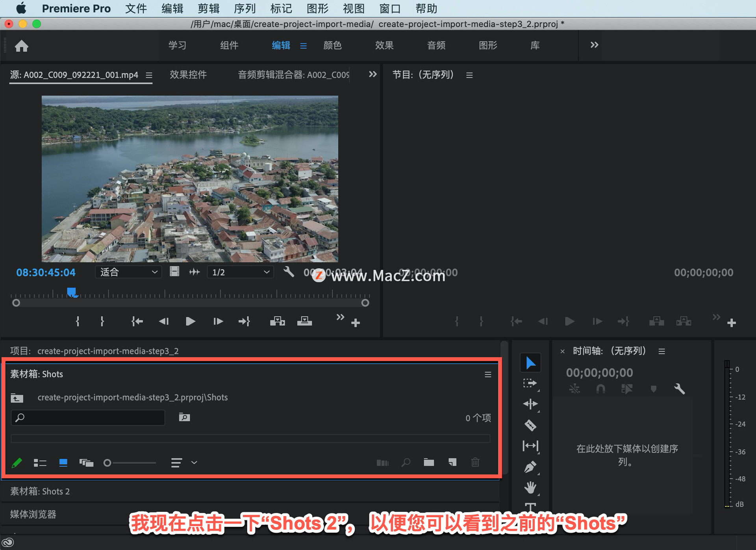Viewport: 756px width, 550px height.
Task: Create a new bin folder icon
Action: coord(429,462)
